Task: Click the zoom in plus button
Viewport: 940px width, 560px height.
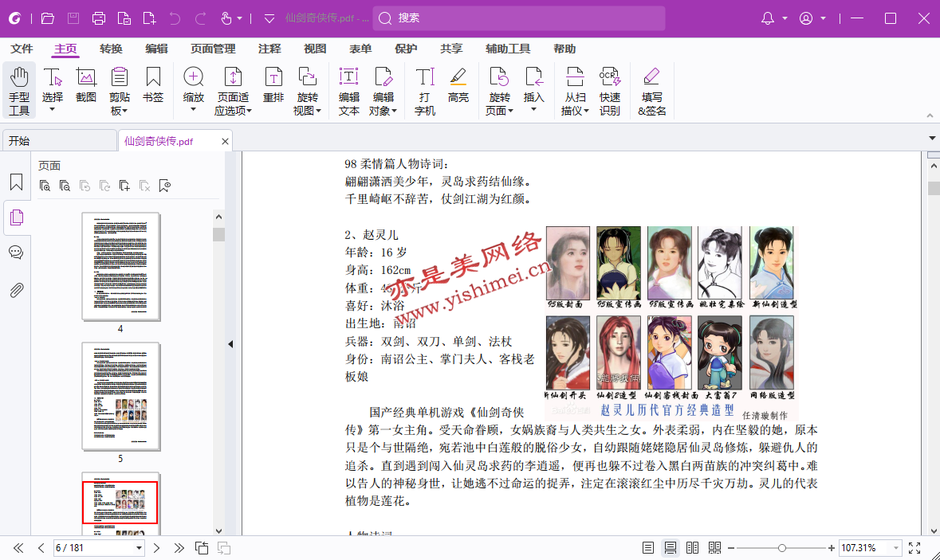Action: 831,548
